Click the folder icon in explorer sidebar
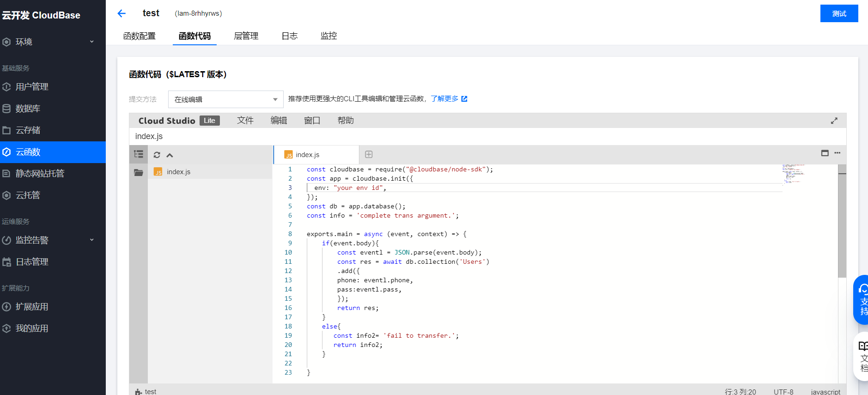 point(139,172)
